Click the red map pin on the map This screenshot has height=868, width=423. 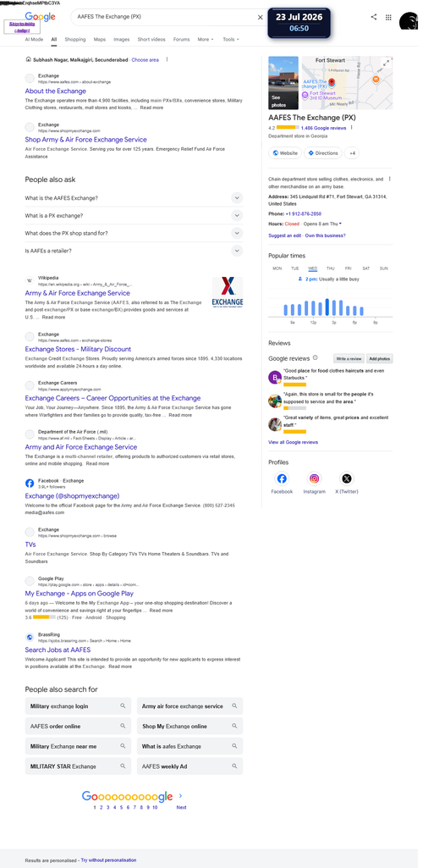pyautogui.click(x=332, y=80)
